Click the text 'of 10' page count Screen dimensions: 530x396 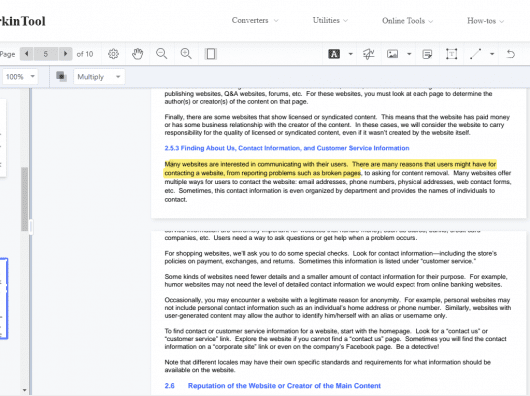85,54
